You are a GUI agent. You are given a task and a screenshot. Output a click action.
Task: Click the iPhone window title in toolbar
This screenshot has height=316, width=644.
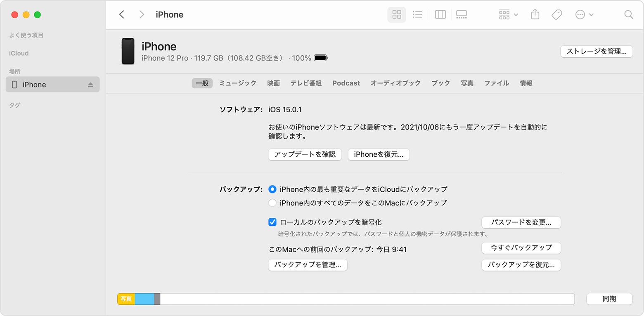170,15
